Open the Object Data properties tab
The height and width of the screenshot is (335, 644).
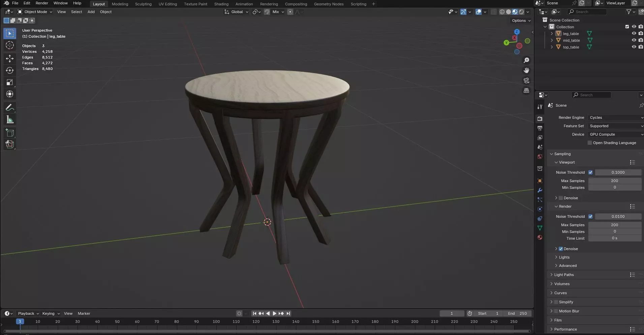(x=540, y=228)
